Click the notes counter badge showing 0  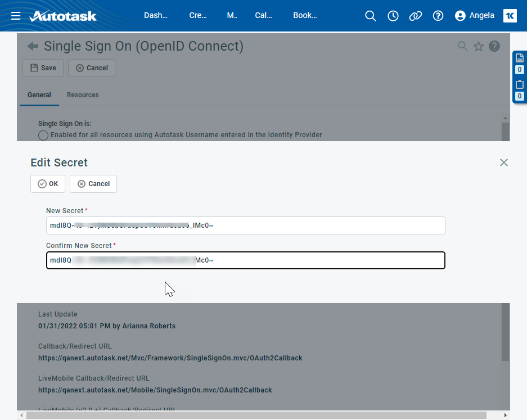click(x=520, y=70)
